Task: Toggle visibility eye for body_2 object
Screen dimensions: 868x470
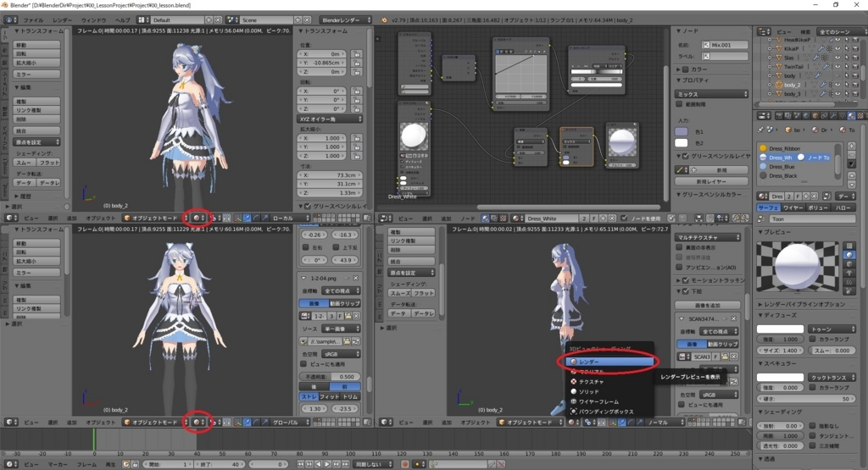Action: pyautogui.click(x=837, y=85)
